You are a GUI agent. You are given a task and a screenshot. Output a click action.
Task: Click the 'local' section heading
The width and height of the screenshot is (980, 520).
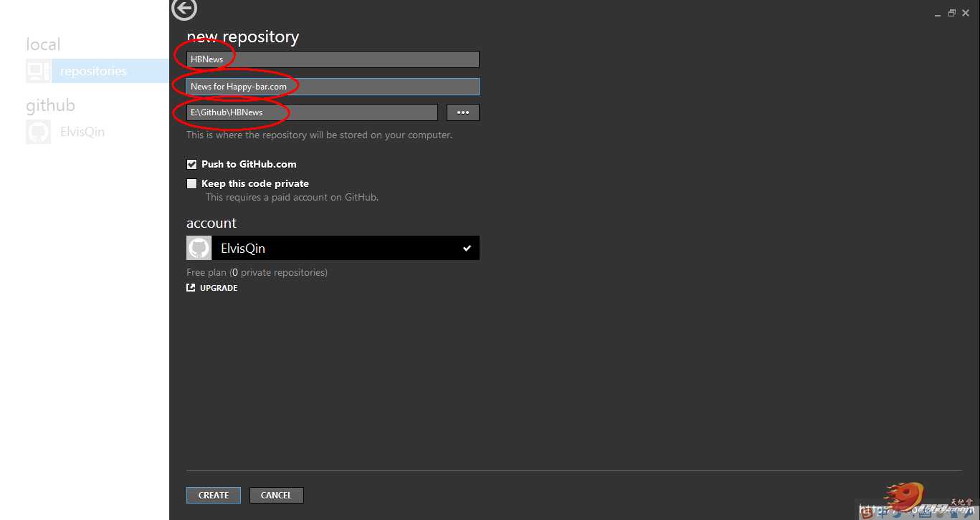coord(43,44)
